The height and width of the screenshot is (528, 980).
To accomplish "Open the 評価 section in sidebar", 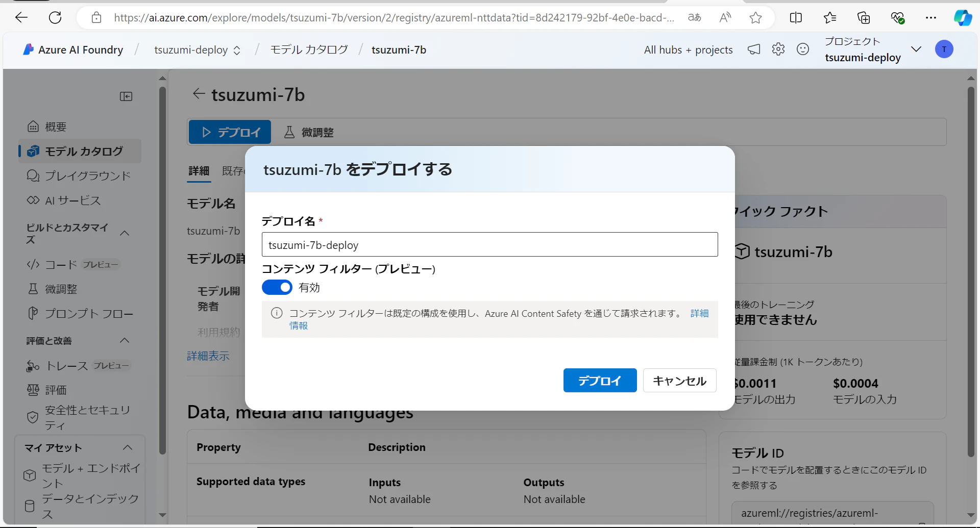I will pos(56,389).
